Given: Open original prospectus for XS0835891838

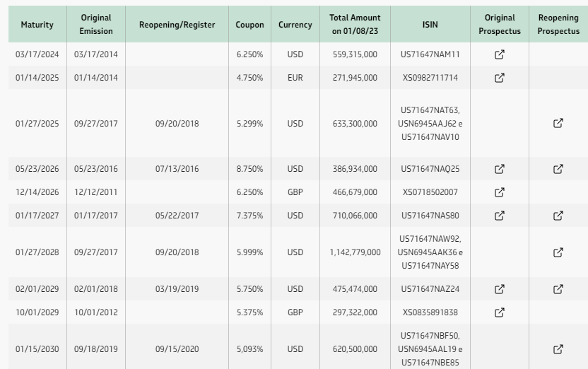Looking at the screenshot, I should [x=499, y=312].
